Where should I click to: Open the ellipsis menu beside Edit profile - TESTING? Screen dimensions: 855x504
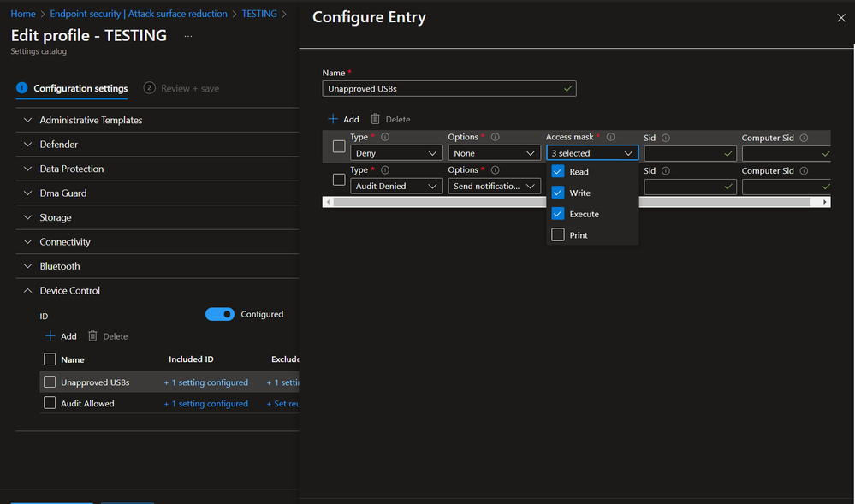coord(188,36)
